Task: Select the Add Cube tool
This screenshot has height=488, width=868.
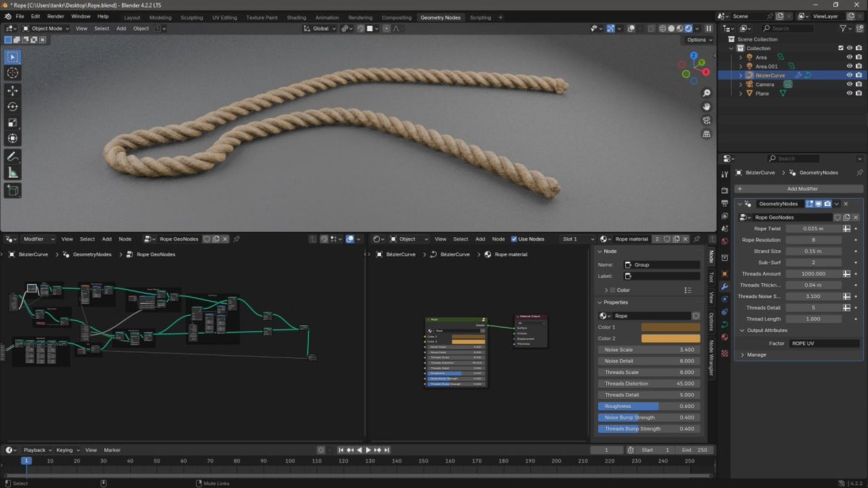Action: coord(12,190)
